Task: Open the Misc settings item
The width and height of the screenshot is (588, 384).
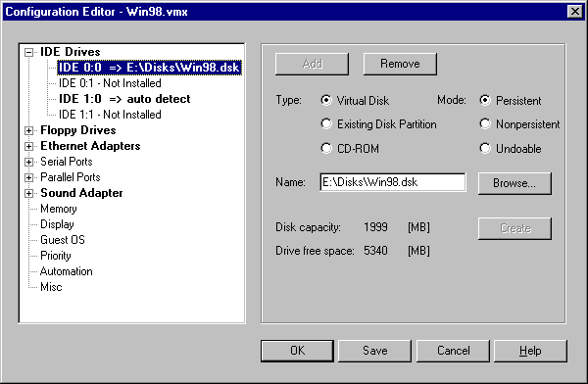Action: [51, 287]
